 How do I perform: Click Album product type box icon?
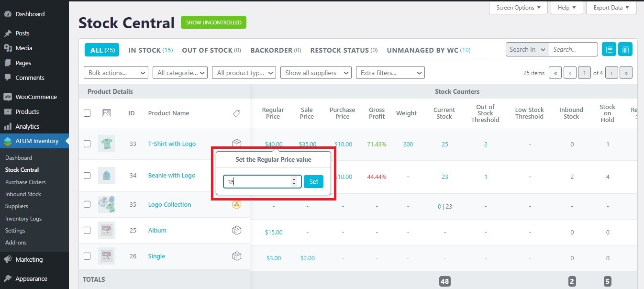click(236, 231)
